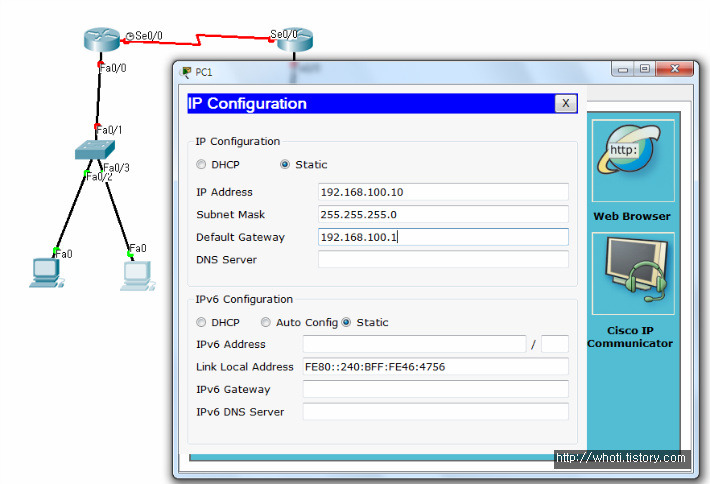Select the right router partly behind PC1 window
This screenshot has width=710, height=484.
[x=295, y=40]
